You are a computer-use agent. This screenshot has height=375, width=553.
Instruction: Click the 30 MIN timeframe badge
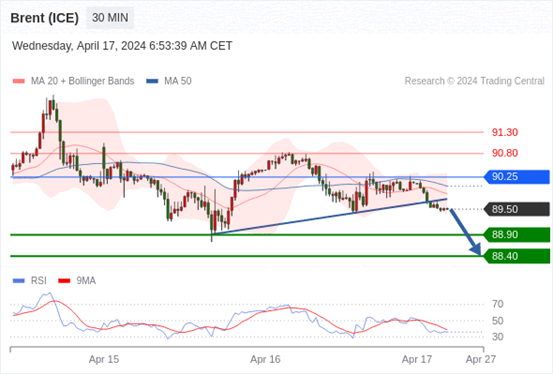110,18
